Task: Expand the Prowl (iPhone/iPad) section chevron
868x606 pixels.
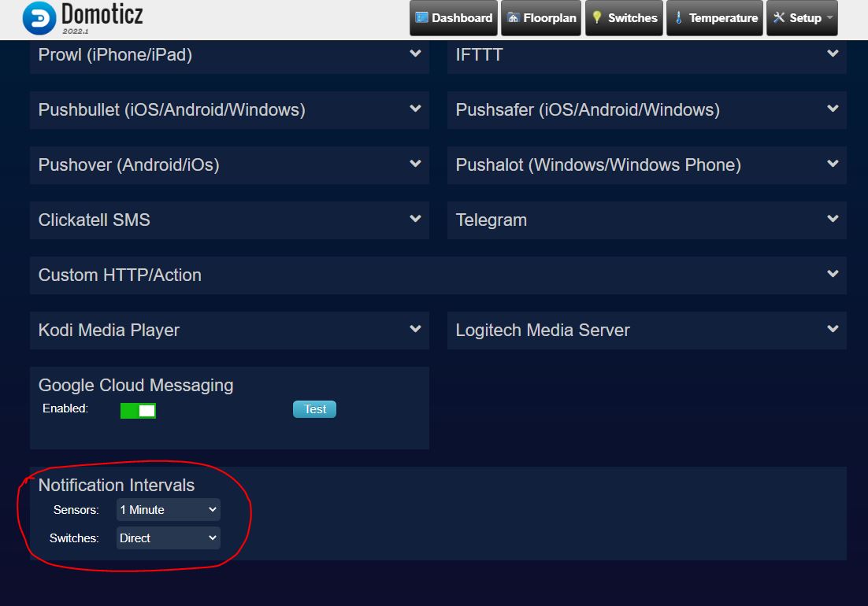Action: coord(415,54)
